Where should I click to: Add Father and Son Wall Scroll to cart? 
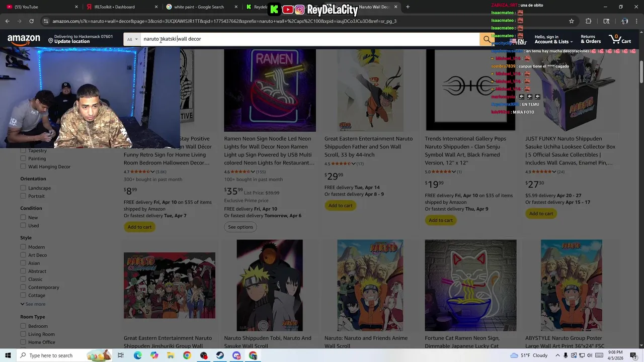[341, 205]
